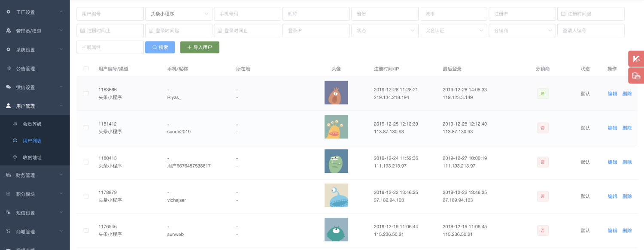Check the box for user 1176546
This screenshot has height=250, width=644.
click(86, 230)
